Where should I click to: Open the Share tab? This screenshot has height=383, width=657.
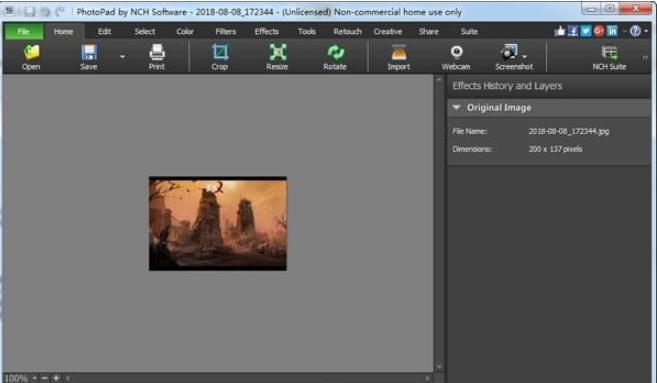429,31
